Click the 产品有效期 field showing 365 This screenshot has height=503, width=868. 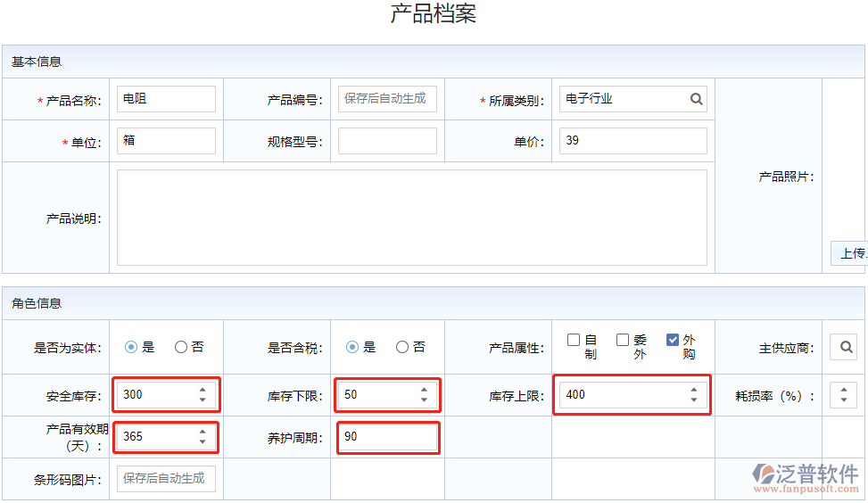[166, 437]
